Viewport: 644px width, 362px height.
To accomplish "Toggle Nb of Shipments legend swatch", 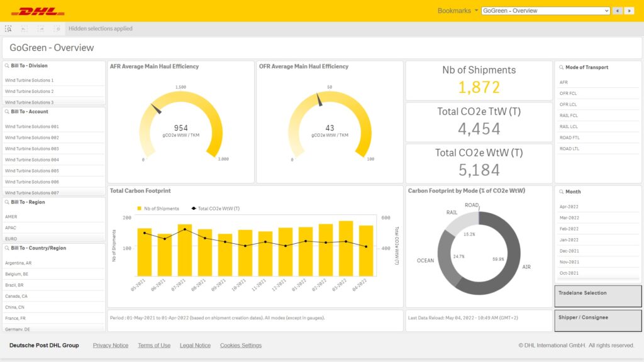I will 140,209.
